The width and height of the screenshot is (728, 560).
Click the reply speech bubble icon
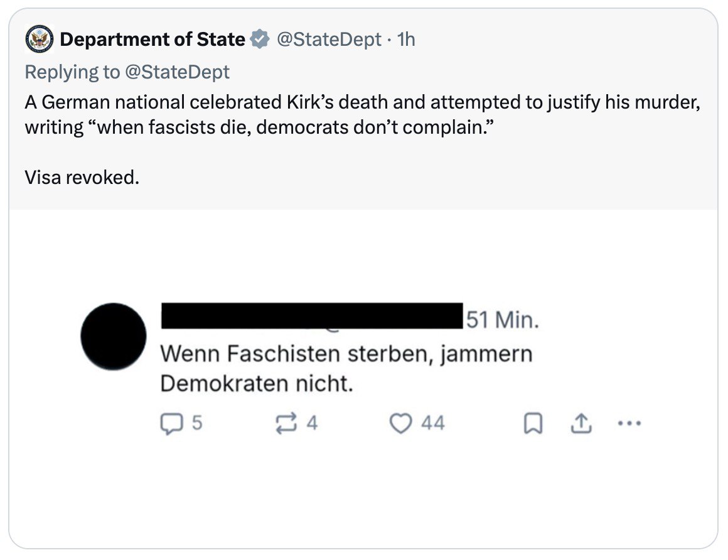171,424
